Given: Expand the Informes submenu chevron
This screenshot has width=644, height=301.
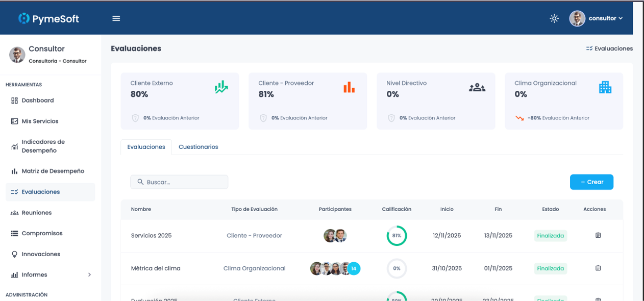Looking at the screenshot, I should tap(89, 274).
